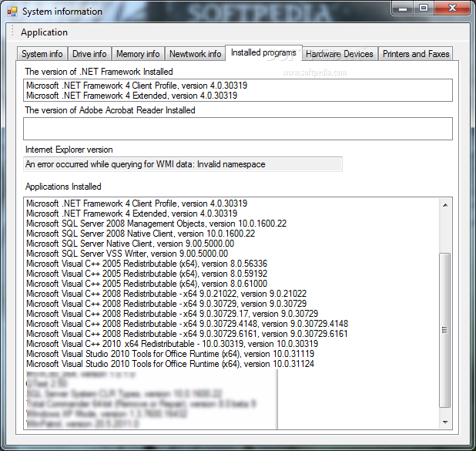
Task: Click the Internet Explorer version field
Action: [183, 164]
